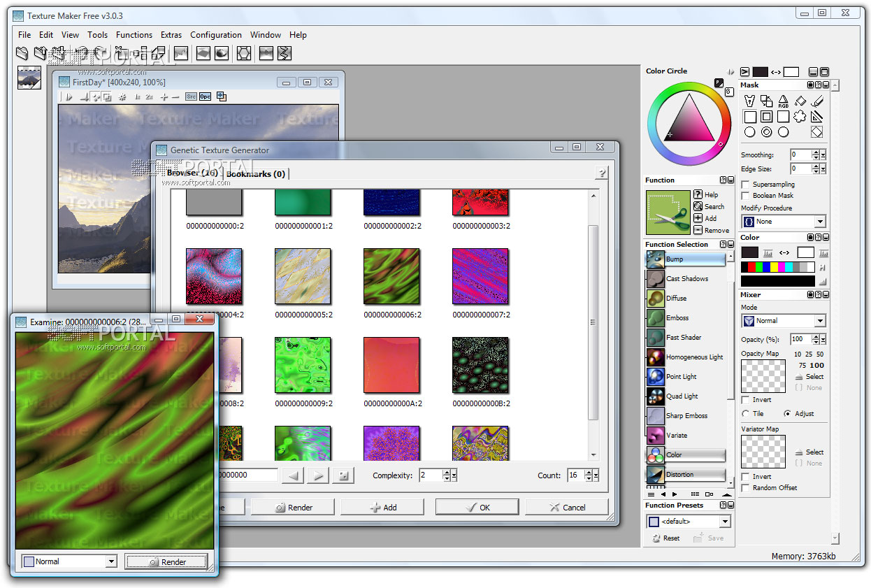Click the P button beside the color circle

pyautogui.click(x=719, y=83)
